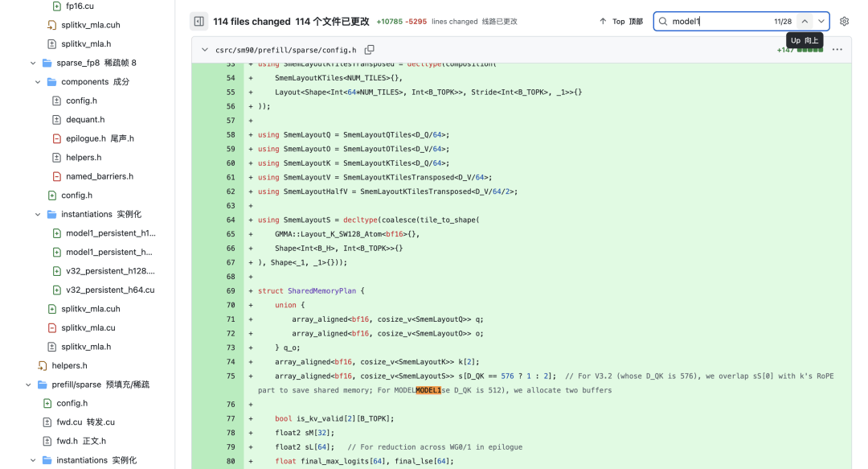Open dequant.h in file tree
This screenshot has width=868, height=469.
(85, 120)
